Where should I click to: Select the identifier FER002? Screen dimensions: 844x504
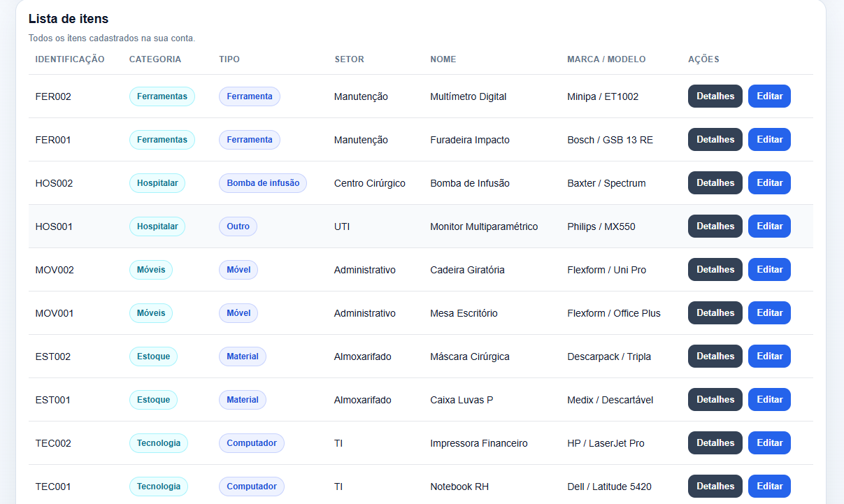tap(53, 96)
